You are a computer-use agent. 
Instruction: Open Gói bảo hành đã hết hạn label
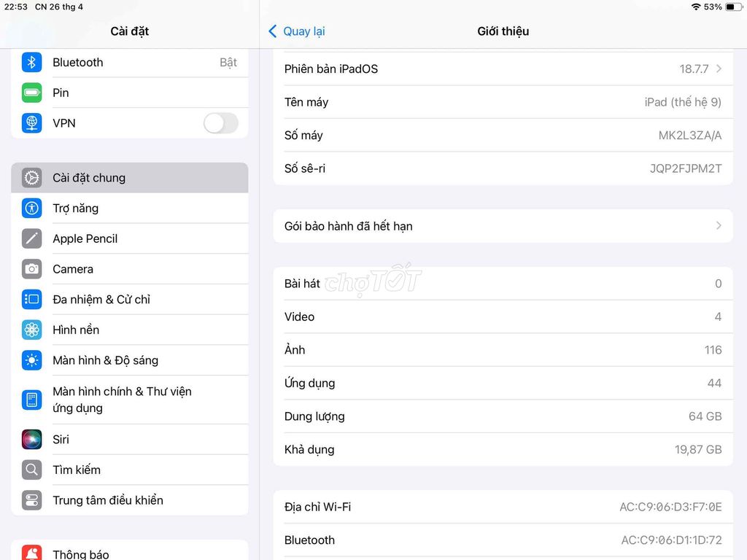click(348, 226)
